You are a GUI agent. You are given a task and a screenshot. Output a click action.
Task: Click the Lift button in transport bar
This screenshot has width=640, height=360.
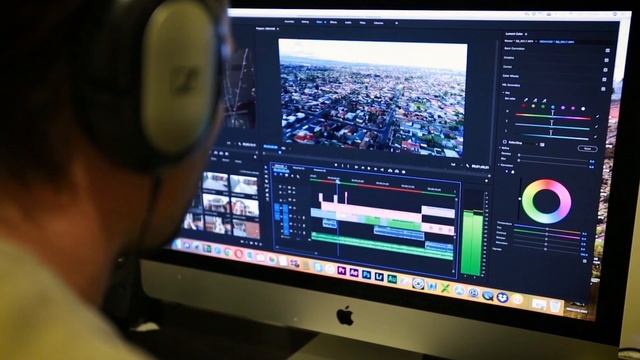pos(390,171)
